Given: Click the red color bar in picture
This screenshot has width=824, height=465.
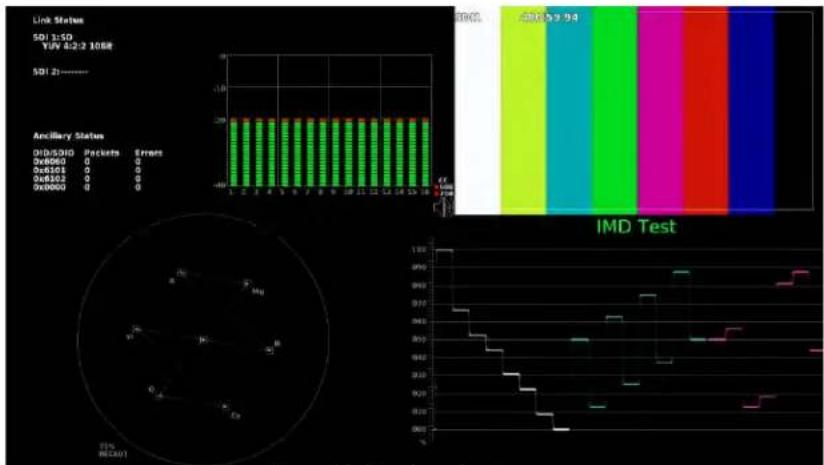Looking at the screenshot, I should [x=706, y=110].
